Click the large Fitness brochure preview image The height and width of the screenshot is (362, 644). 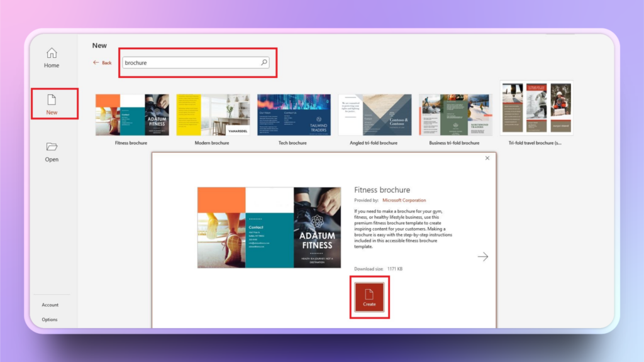click(x=269, y=228)
